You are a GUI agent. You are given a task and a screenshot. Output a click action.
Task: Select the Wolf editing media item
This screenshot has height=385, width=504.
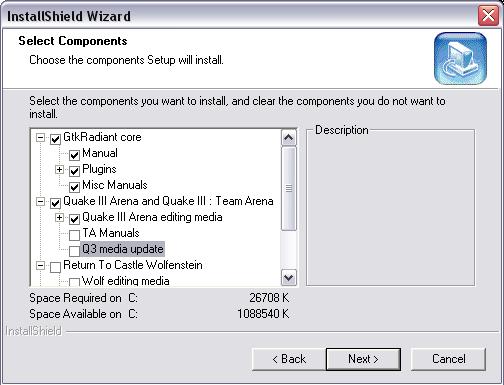point(126,281)
